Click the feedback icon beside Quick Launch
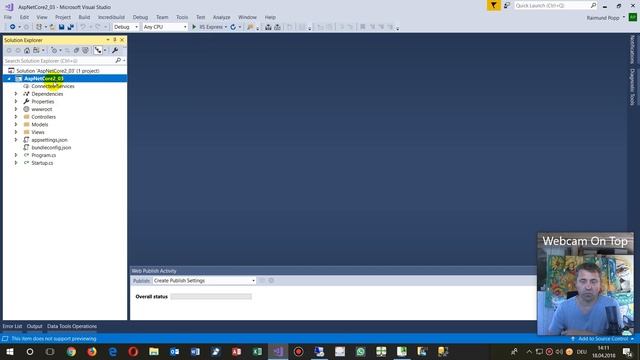Viewport: 640px width, 360px height. (x=507, y=5)
